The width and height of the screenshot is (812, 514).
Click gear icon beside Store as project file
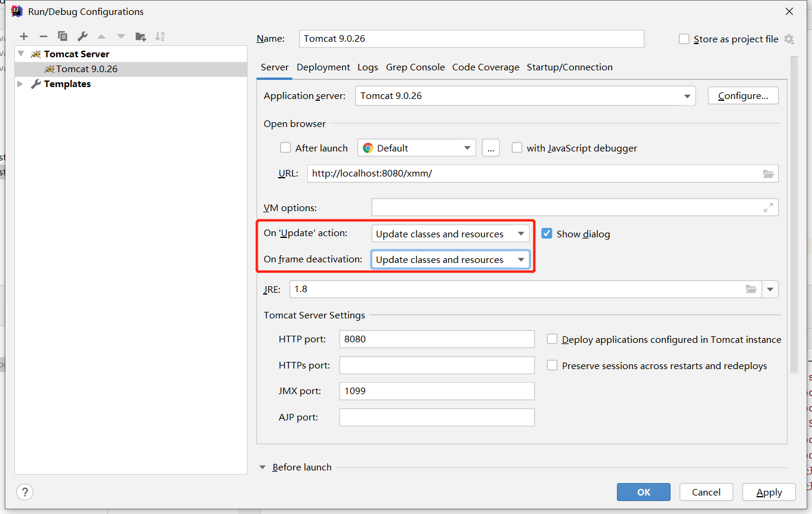pos(789,39)
